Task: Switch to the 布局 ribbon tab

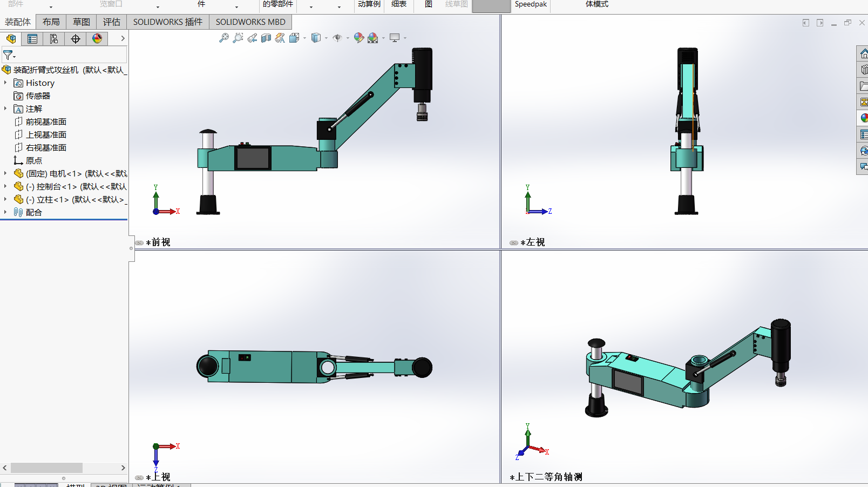Action: [51, 22]
